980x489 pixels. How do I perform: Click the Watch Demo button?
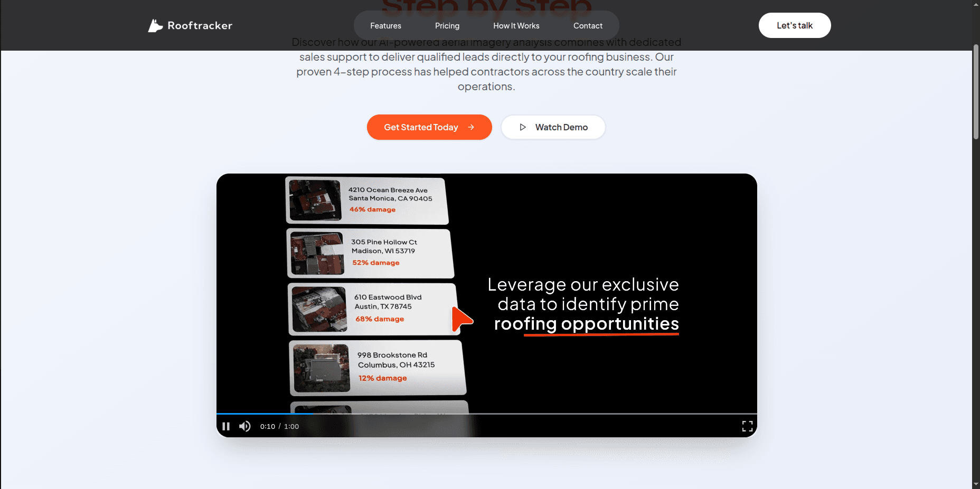click(553, 127)
